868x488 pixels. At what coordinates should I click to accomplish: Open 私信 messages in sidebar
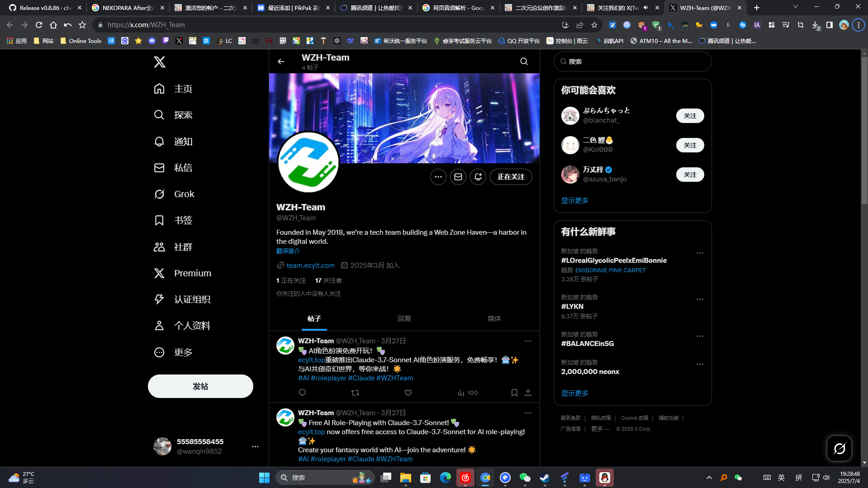[174, 168]
